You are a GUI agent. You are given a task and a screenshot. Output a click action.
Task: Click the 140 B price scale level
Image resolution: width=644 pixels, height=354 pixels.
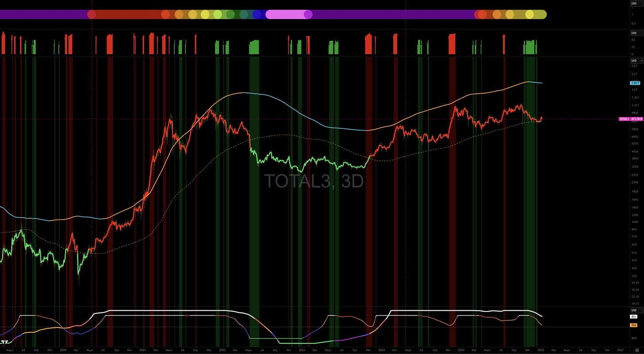click(x=635, y=207)
